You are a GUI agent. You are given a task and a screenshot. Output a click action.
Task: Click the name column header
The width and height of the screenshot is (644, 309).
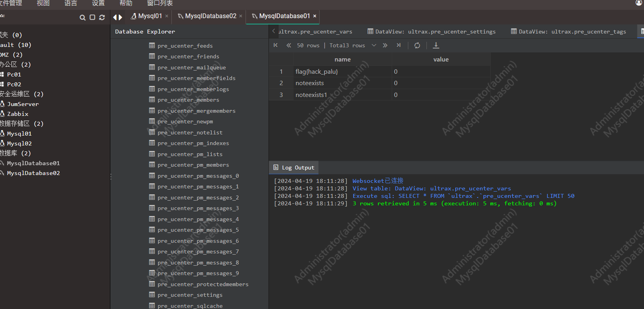(x=342, y=59)
